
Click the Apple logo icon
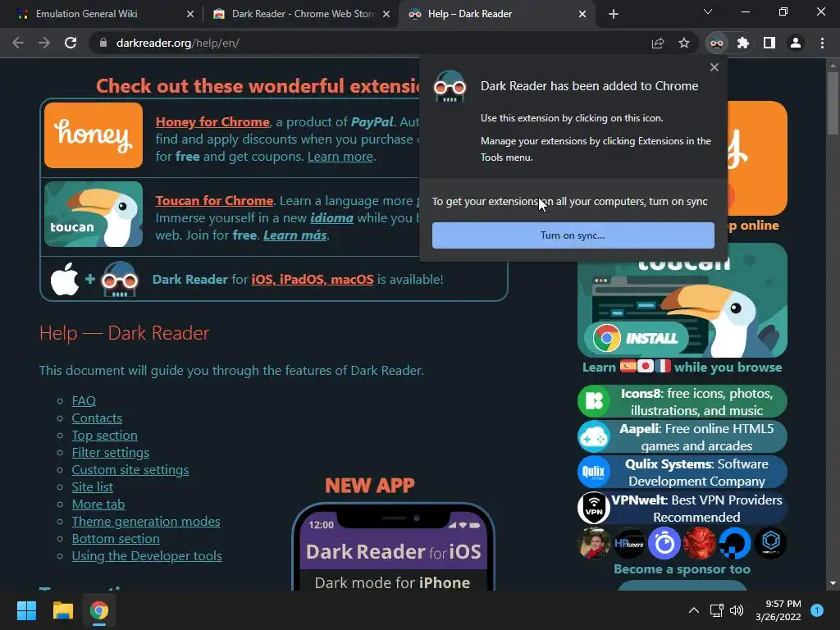click(64, 279)
